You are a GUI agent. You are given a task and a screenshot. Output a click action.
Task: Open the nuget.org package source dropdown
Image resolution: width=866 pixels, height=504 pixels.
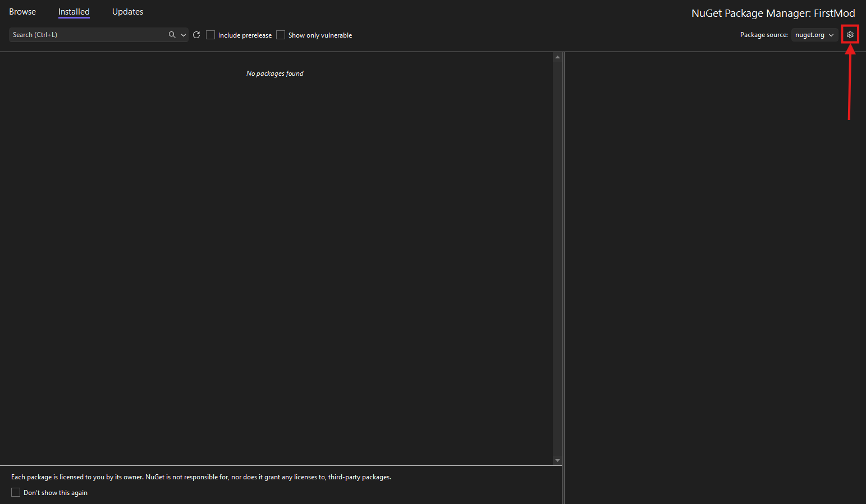[x=814, y=35]
